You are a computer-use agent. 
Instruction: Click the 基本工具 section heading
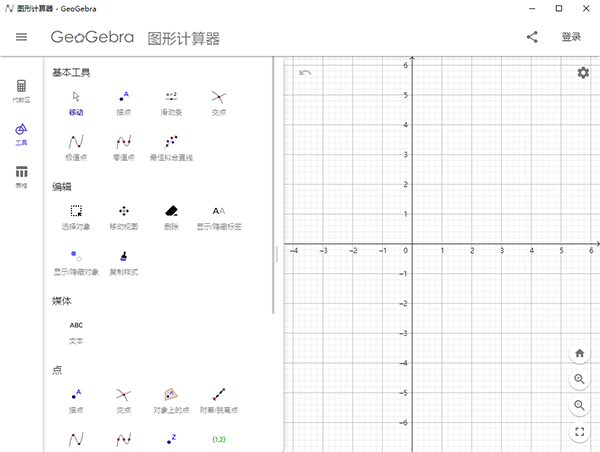71,72
